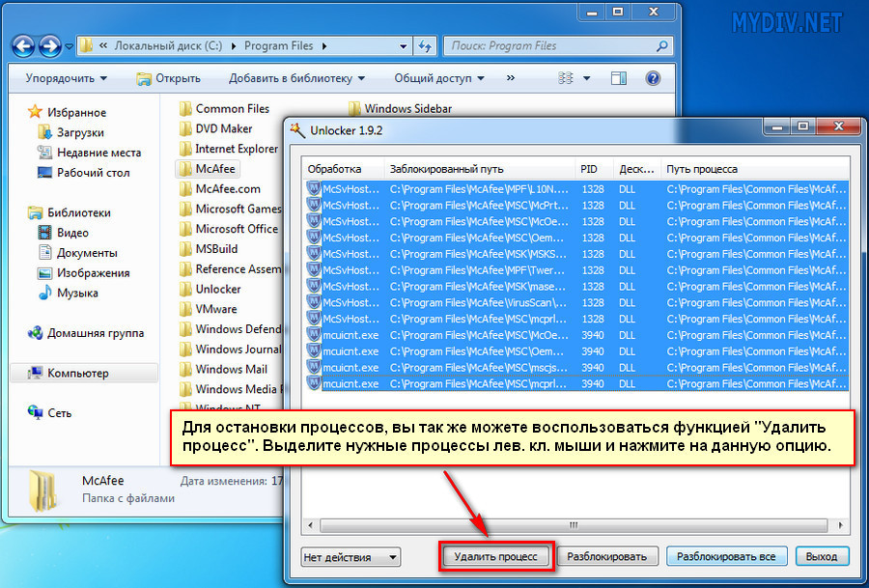This screenshot has height=588, width=869.
Task: Open address bar history dropdown
Action: coord(404,46)
